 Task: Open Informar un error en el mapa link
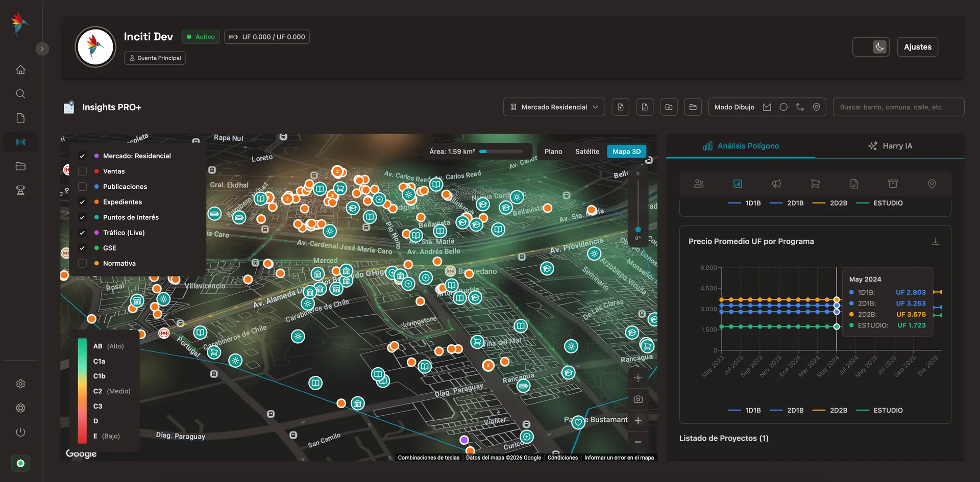point(619,458)
